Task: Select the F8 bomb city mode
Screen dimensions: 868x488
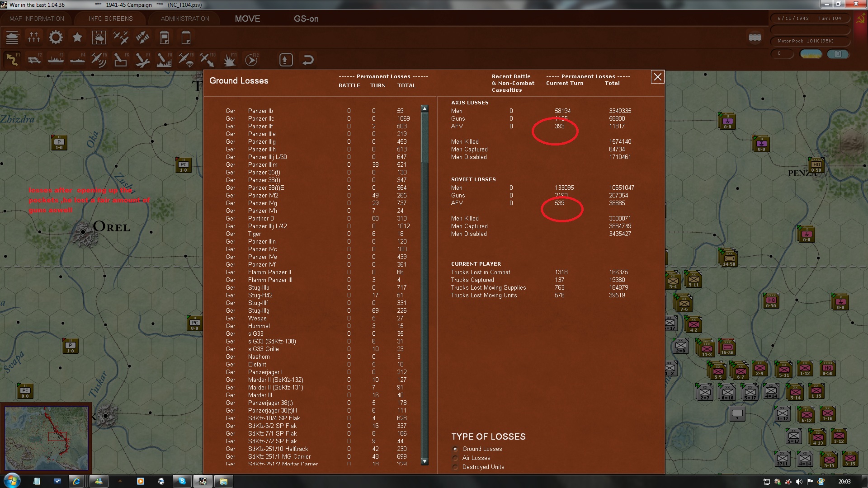Action: tap(164, 60)
